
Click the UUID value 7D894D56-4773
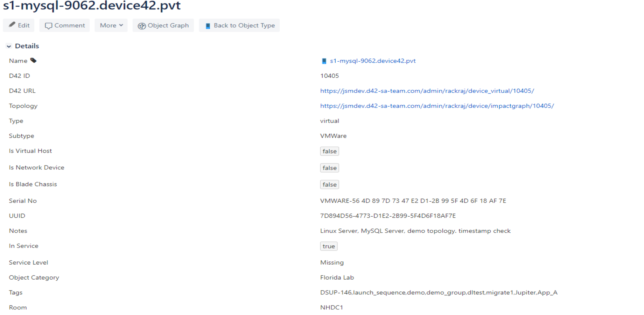pyautogui.click(x=388, y=216)
